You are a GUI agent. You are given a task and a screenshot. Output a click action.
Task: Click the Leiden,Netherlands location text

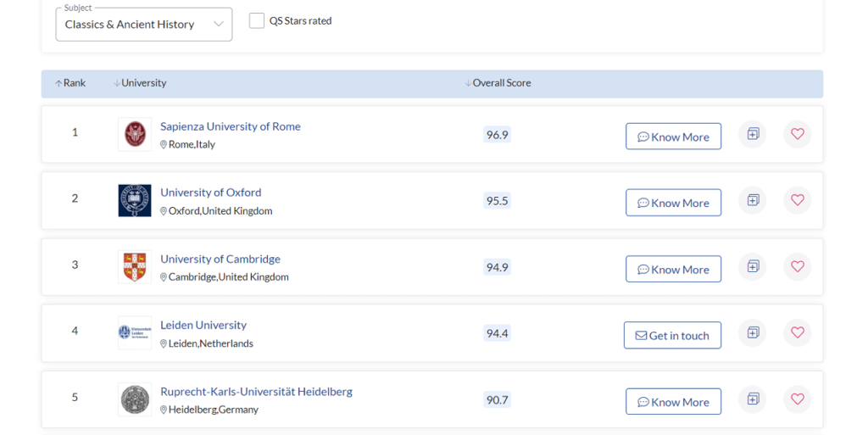tap(211, 343)
